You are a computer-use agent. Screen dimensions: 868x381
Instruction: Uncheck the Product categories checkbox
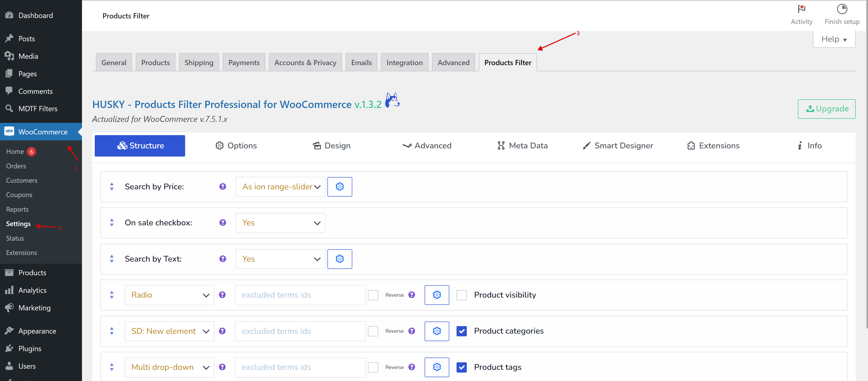[x=461, y=331]
